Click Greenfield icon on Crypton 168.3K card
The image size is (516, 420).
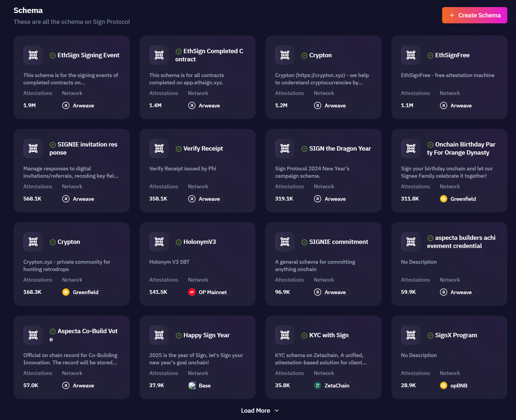tap(66, 292)
